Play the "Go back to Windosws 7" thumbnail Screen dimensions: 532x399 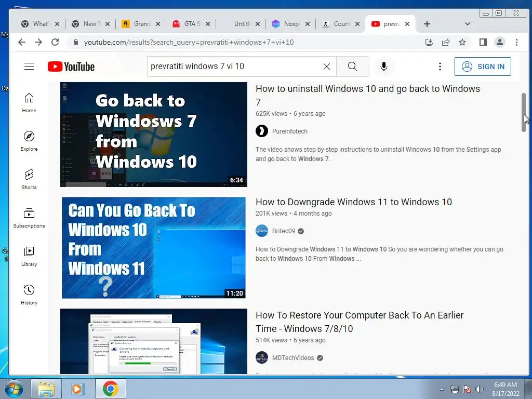pos(154,135)
